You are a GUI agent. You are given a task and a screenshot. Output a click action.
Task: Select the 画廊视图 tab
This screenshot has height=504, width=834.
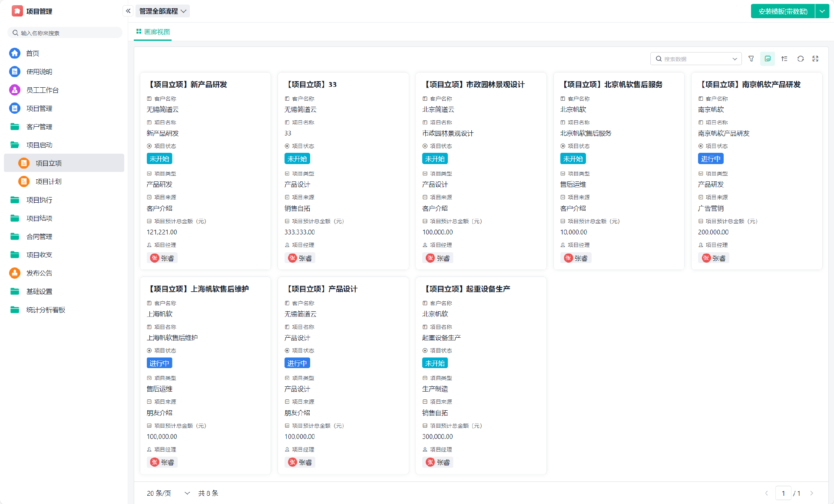[153, 32]
